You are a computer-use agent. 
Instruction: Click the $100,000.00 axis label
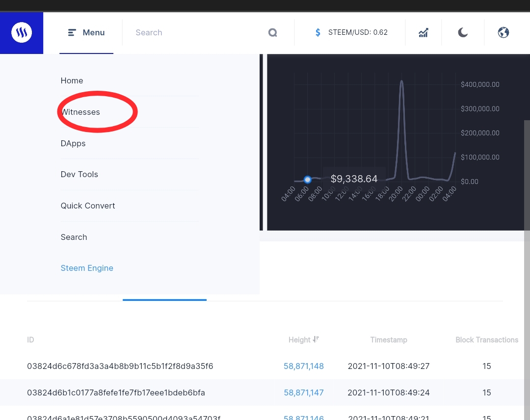(x=480, y=157)
